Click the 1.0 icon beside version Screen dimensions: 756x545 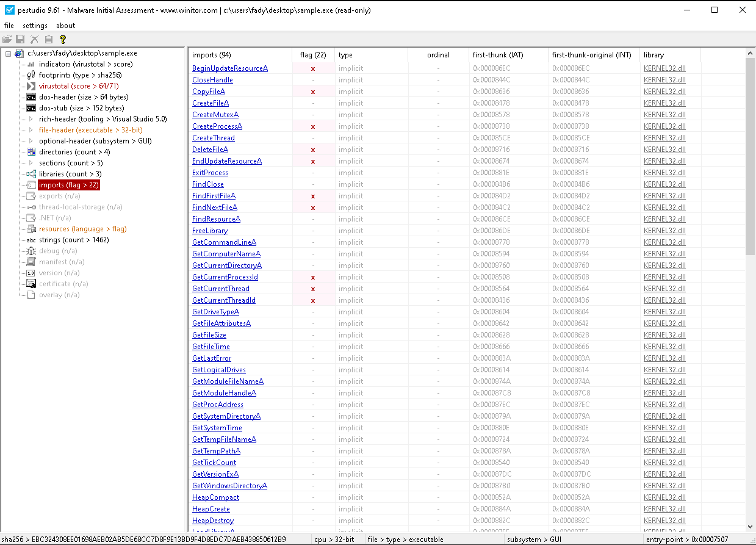point(31,273)
